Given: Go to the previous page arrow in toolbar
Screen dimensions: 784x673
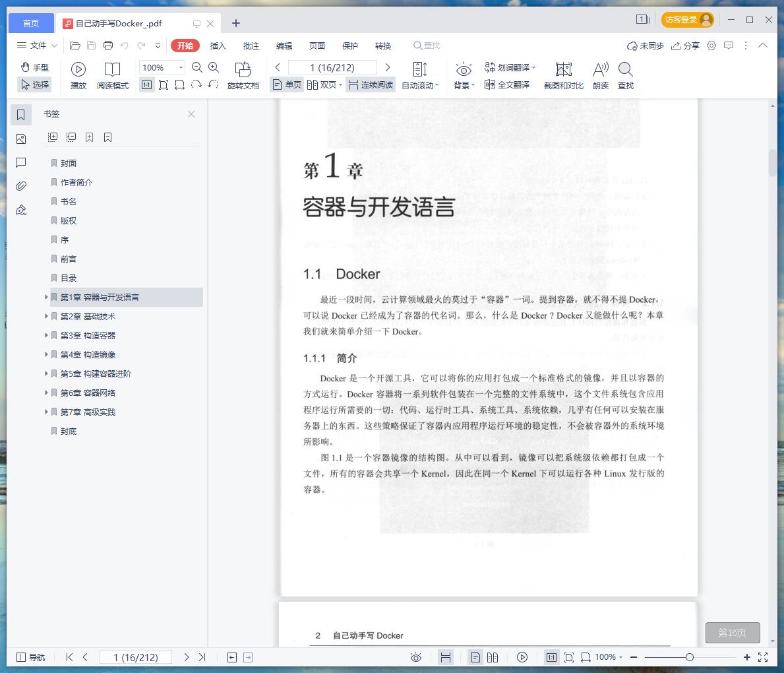Looking at the screenshot, I should (278, 67).
